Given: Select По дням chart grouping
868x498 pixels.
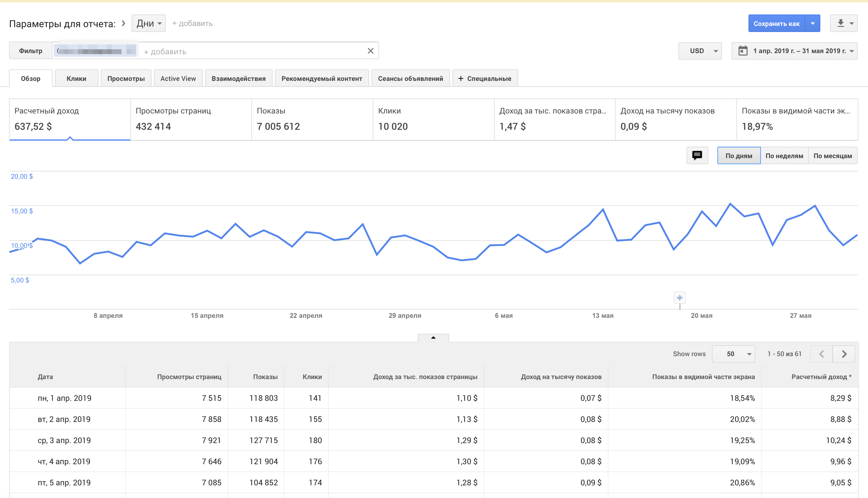Looking at the screenshot, I should (x=739, y=156).
